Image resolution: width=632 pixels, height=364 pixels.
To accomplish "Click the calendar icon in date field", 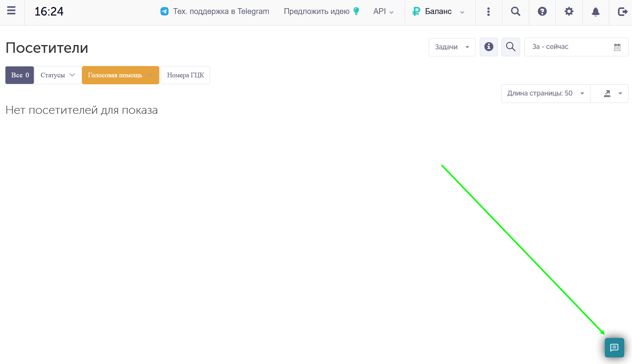I will point(617,47).
